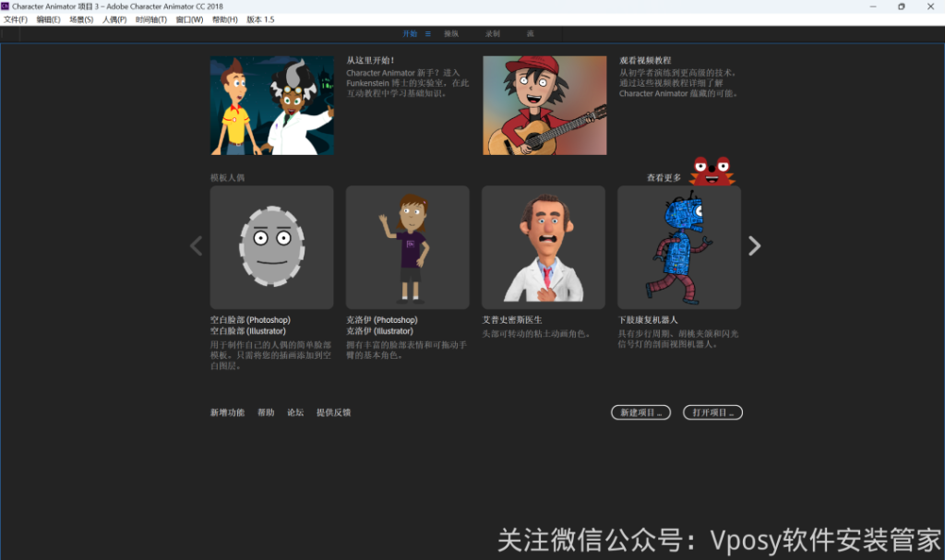
Task: Select the blue robot puppet thumbnail
Action: click(679, 247)
